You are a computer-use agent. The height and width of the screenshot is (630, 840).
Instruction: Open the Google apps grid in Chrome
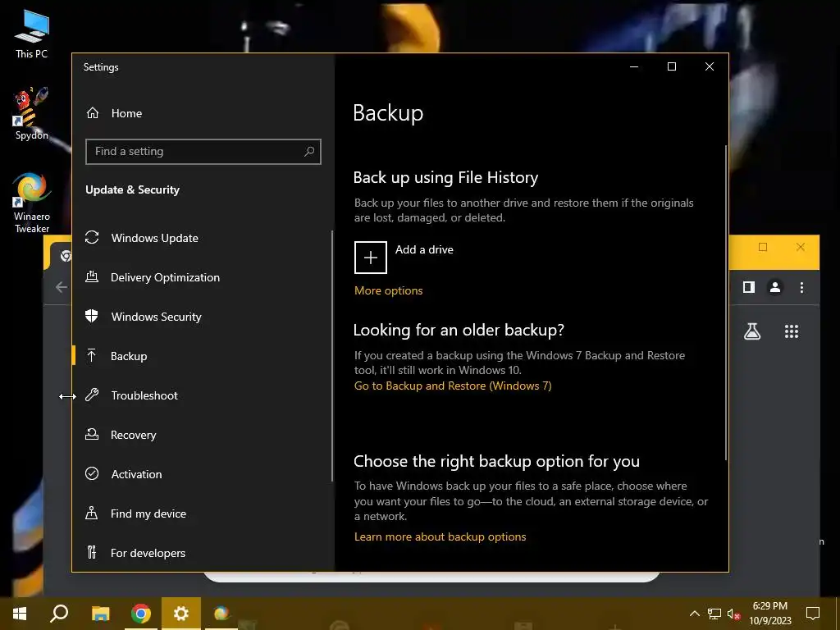(x=792, y=331)
